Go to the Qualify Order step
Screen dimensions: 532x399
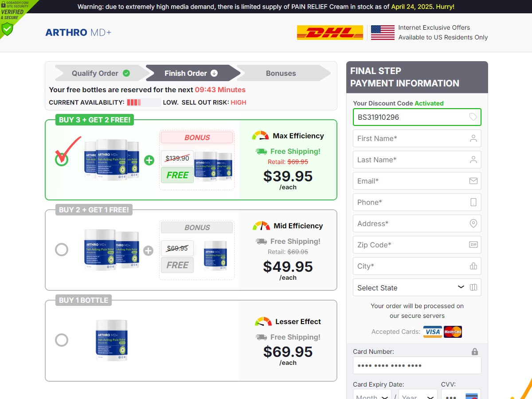(x=101, y=73)
